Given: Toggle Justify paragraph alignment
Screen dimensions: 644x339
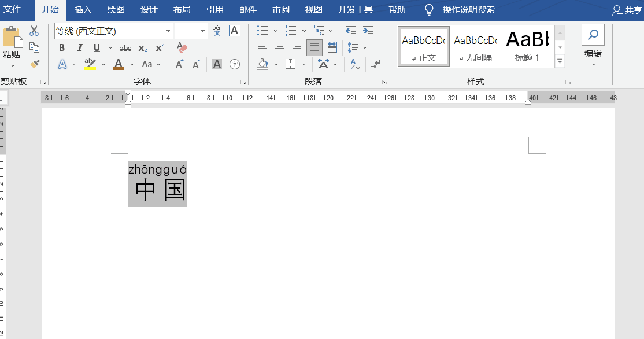Looking at the screenshot, I should point(314,47).
